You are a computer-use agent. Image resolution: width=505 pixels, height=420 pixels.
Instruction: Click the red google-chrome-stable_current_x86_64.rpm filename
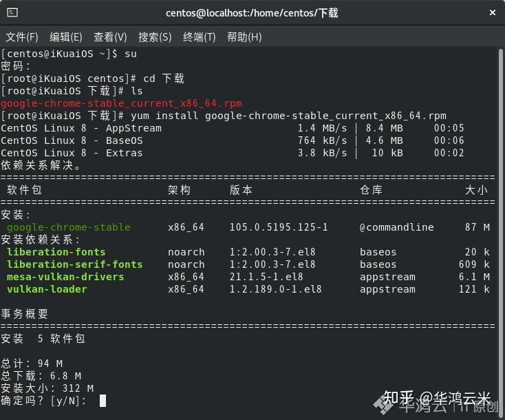[121, 103]
